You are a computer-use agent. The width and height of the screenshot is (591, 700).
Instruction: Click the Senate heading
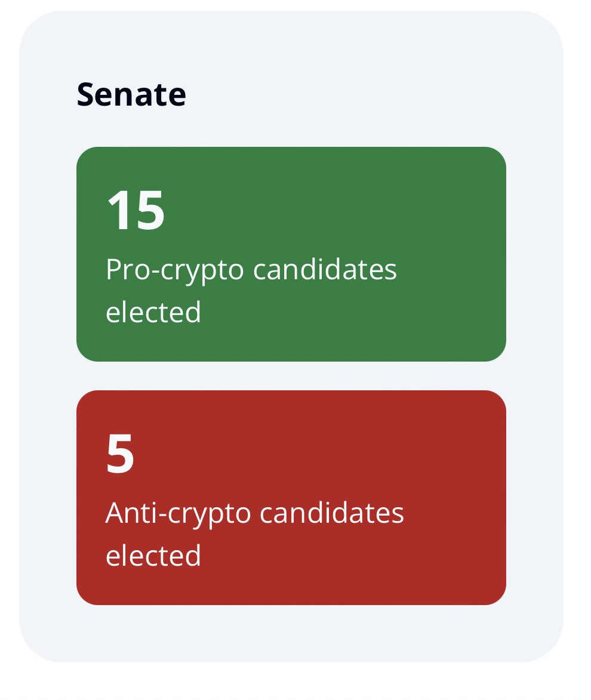coord(131,95)
